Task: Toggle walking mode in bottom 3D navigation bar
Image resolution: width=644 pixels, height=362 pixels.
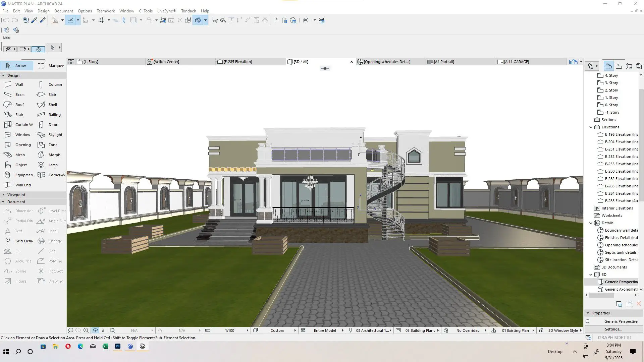Action: point(103,330)
